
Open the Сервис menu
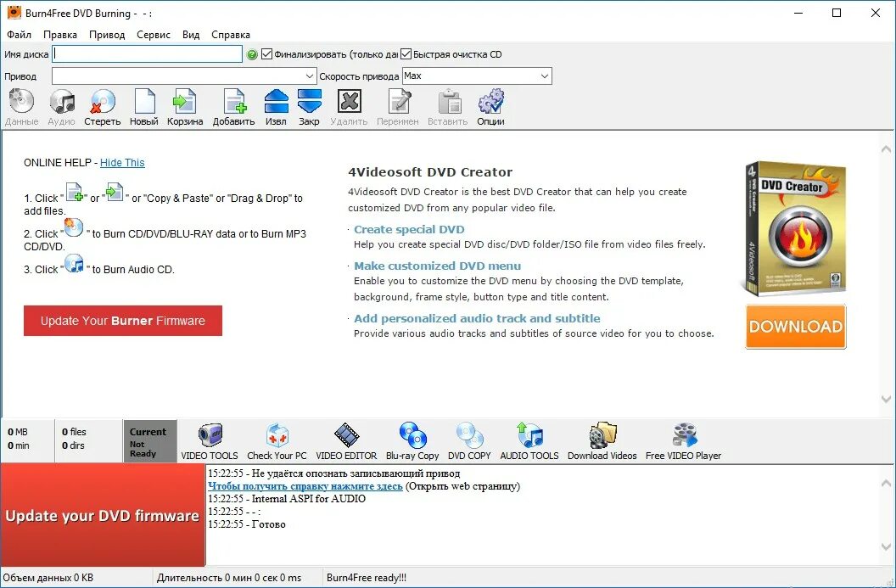[x=153, y=34]
